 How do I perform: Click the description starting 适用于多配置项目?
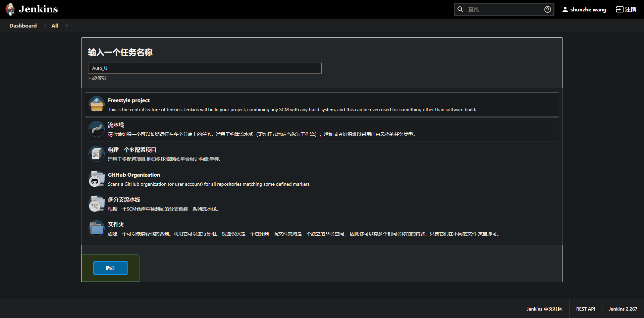click(164, 160)
